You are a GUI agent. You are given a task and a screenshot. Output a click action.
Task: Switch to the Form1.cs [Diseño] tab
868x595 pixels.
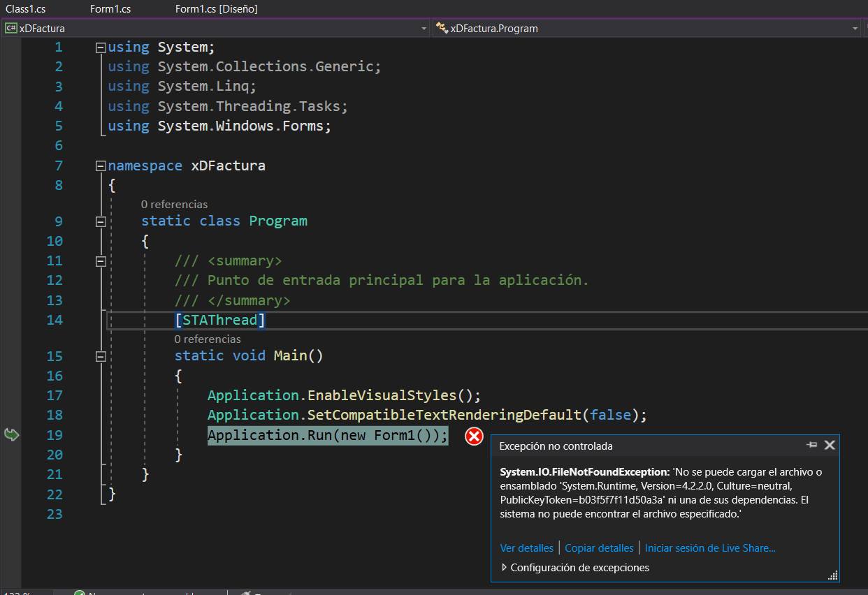217,9
